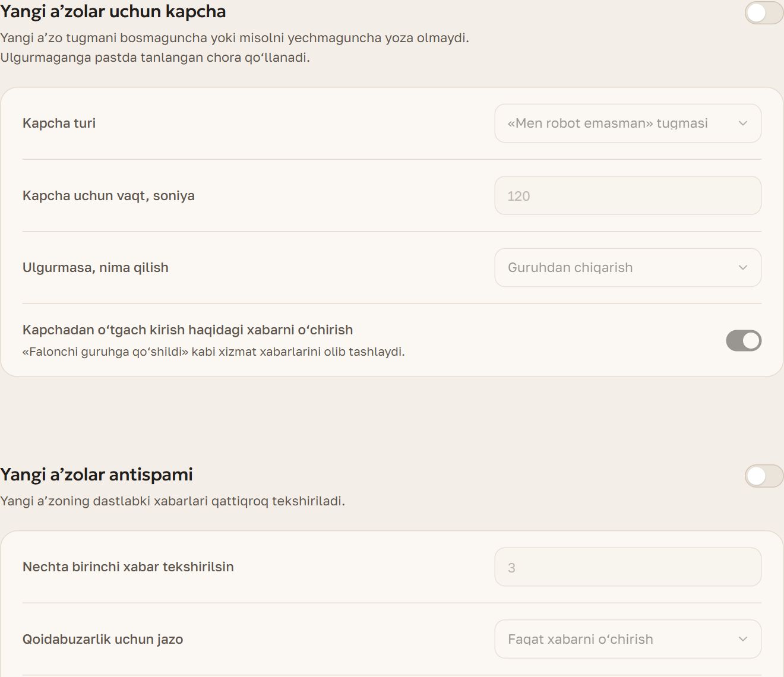The width and height of the screenshot is (784, 677).
Task: Click the «Falonchi guruhga qo'shildi» description text
Action: (x=213, y=352)
